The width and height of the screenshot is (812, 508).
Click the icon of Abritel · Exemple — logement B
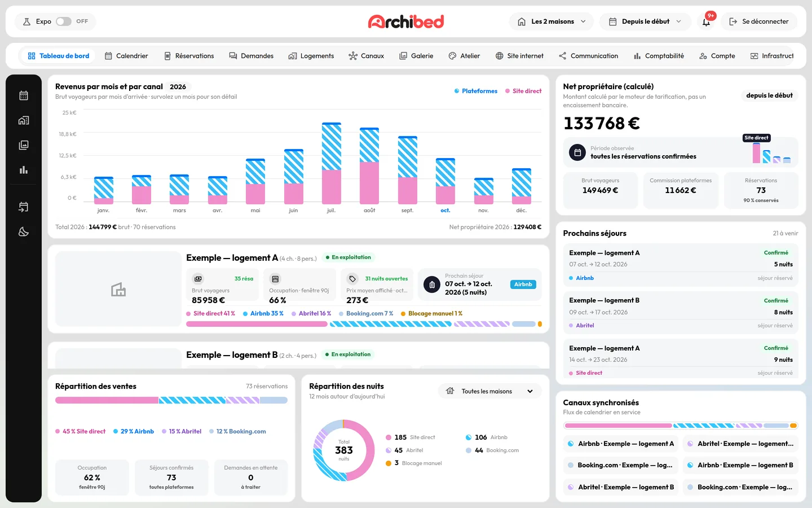(x=571, y=487)
